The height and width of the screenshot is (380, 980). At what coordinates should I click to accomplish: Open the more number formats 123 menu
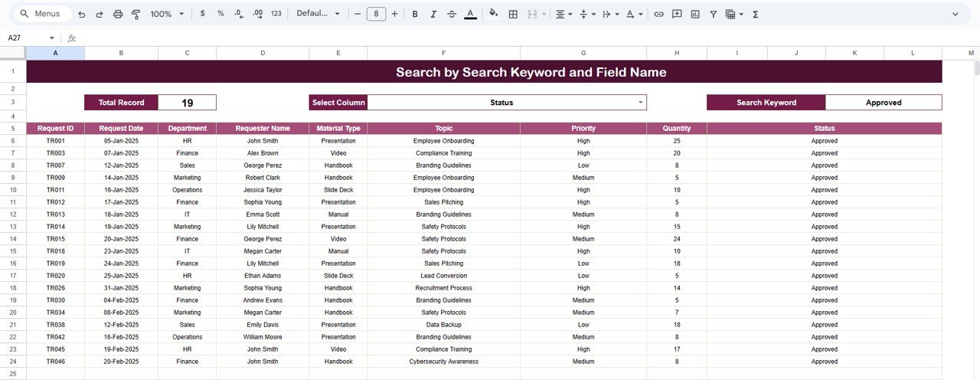point(276,14)
